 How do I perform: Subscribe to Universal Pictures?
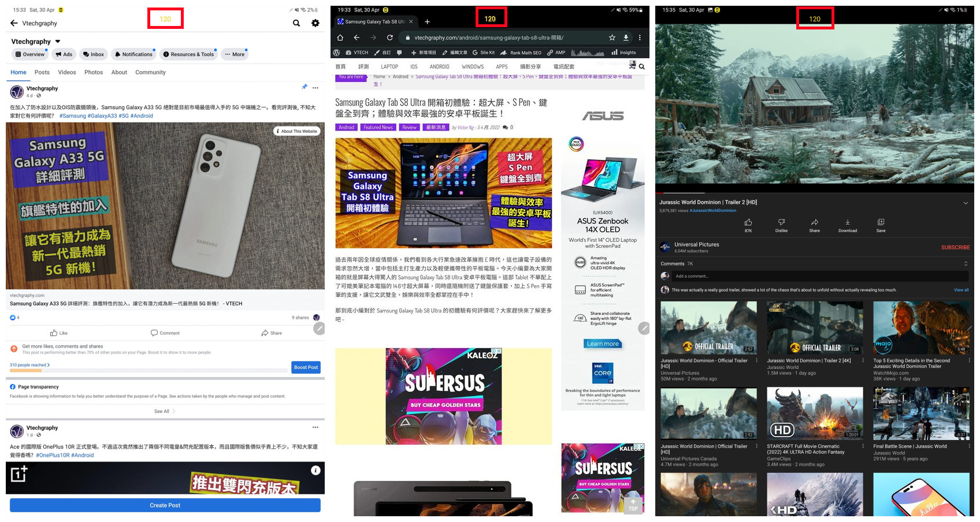(955, 247)
